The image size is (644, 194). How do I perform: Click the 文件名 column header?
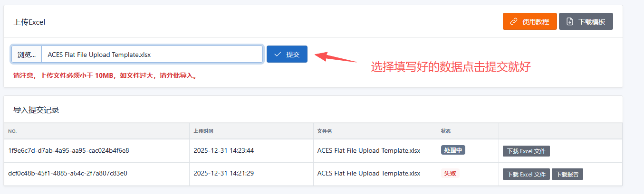coord(325,131)
